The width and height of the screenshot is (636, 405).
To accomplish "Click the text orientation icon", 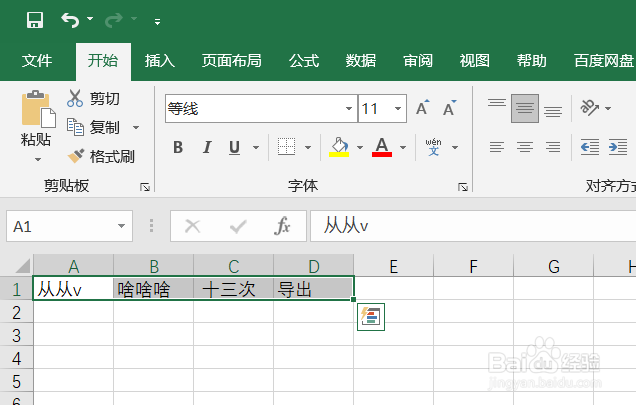I will (589, 108).
